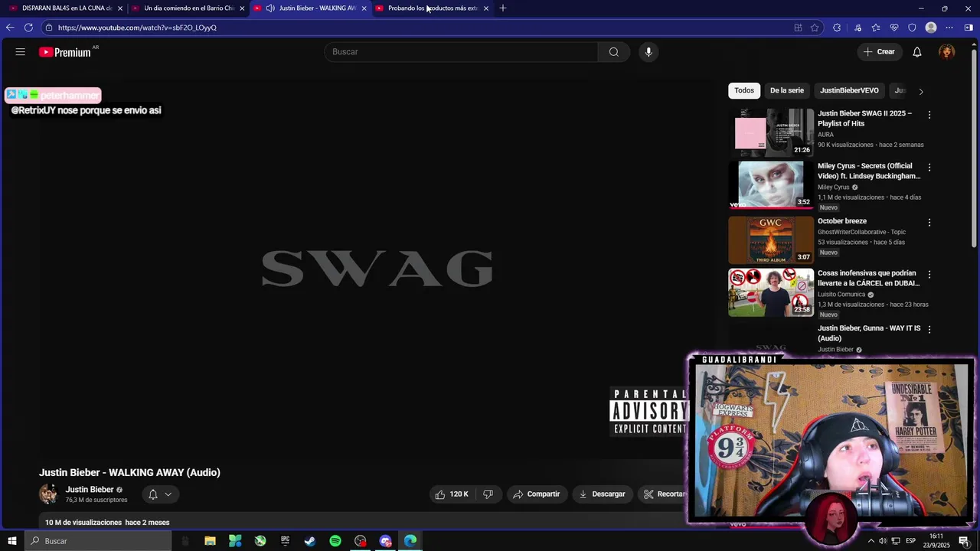Open a new browser tab
The height and width of the screenshot is (551, 980).
503,8
